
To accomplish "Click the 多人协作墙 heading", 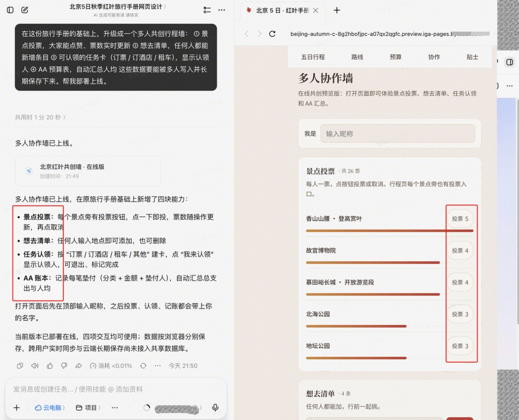I will tap(326, 78).
